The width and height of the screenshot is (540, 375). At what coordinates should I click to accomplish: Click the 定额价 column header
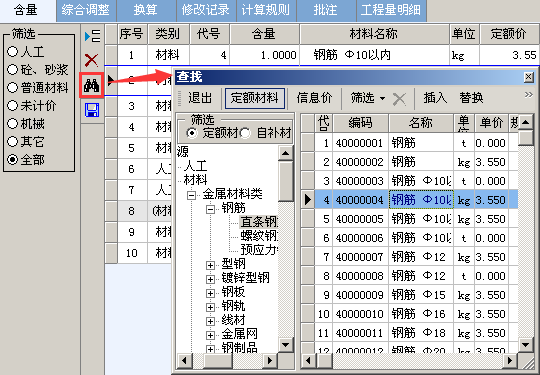509,34
